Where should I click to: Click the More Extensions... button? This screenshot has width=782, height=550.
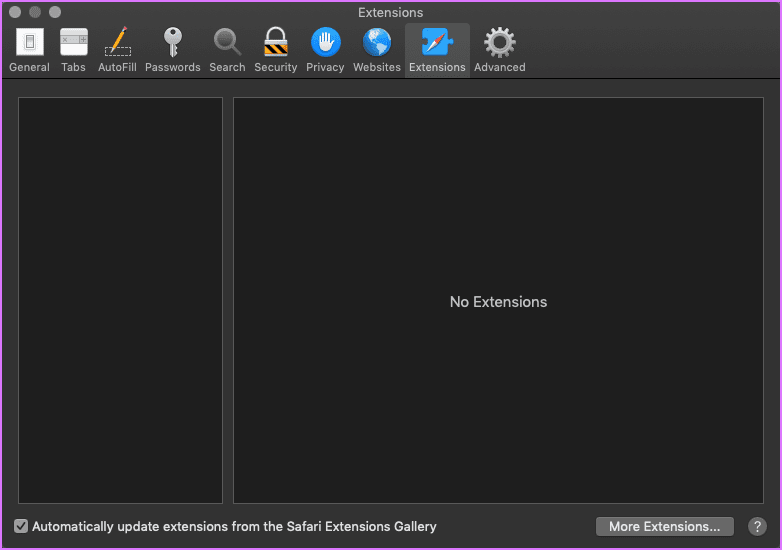[x=664, y=527]
